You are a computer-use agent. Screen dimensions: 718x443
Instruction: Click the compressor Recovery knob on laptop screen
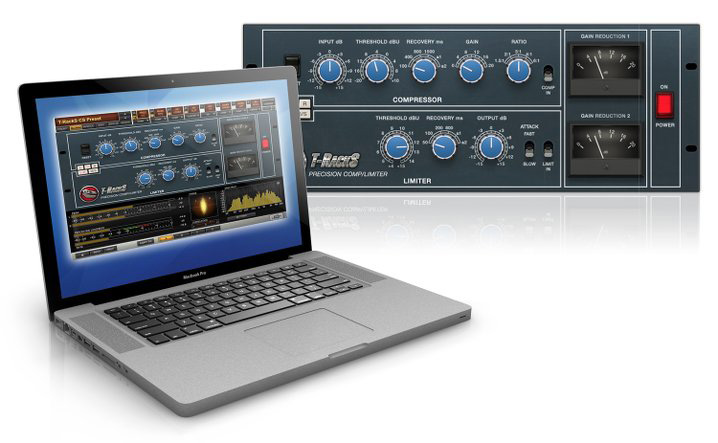pyautogui.click(x=155, y=143)
